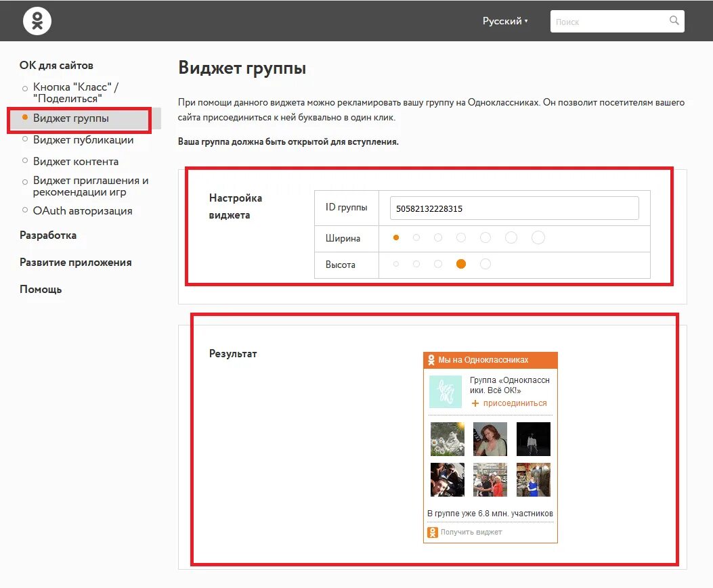Select the first (smallest) Ширина radio
Viewport: 713px width, 588px height.
coord(396,238)
